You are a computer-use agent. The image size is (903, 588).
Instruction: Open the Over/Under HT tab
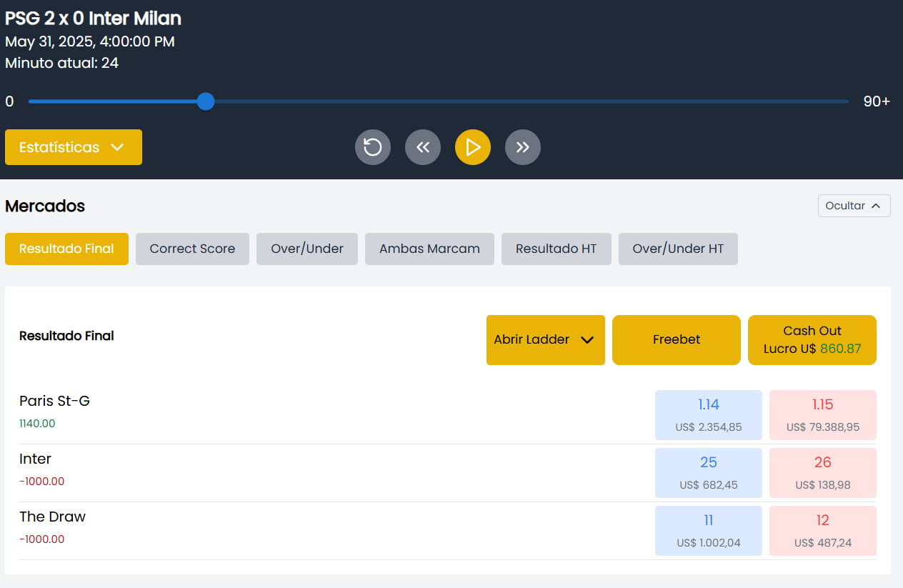click(678, 249)
